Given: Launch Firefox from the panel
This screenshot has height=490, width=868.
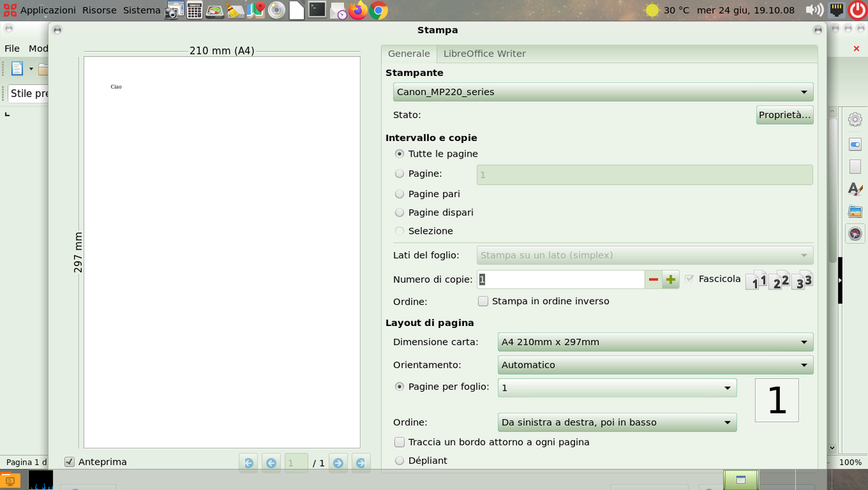Looking at the screenshot, I should (x=358, y=10).
